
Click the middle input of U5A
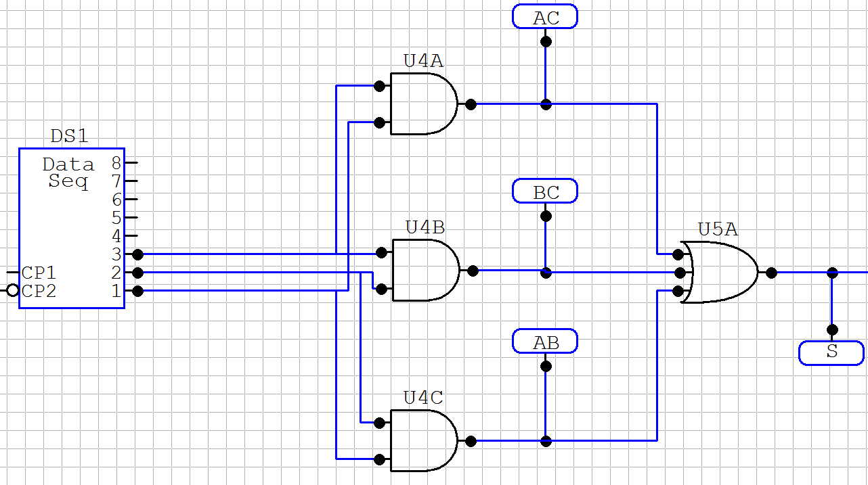tap(678, 273)
